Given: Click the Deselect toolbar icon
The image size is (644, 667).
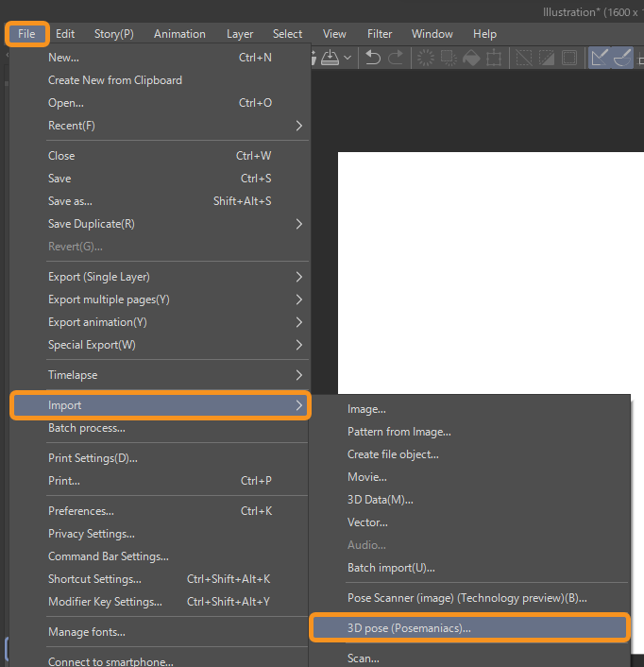Looking at the screenshot, I should [x=524, y=58].
